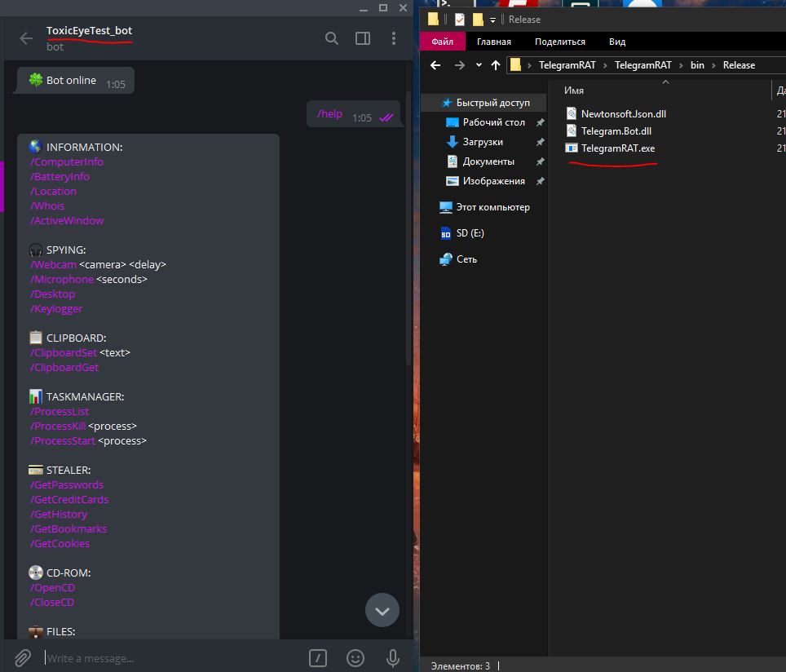
Task: Open Рабочий стол in navigation pane
Action: point(485,122)
